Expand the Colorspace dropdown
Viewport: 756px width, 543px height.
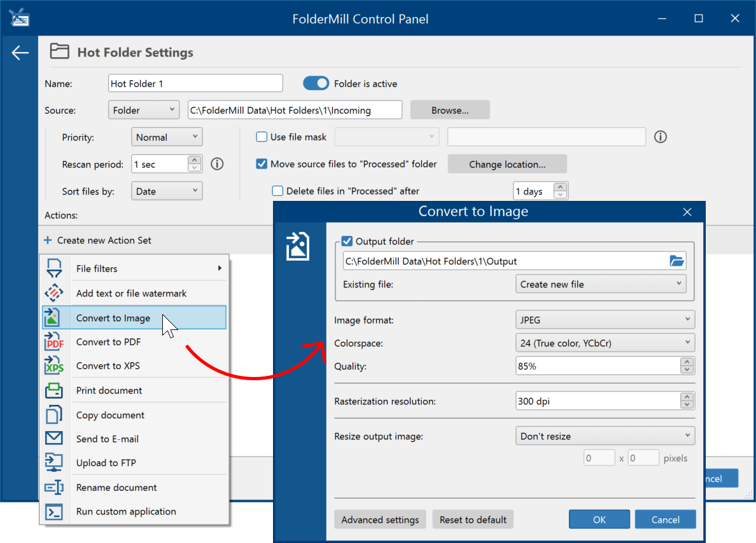click(x=605, y=343)
